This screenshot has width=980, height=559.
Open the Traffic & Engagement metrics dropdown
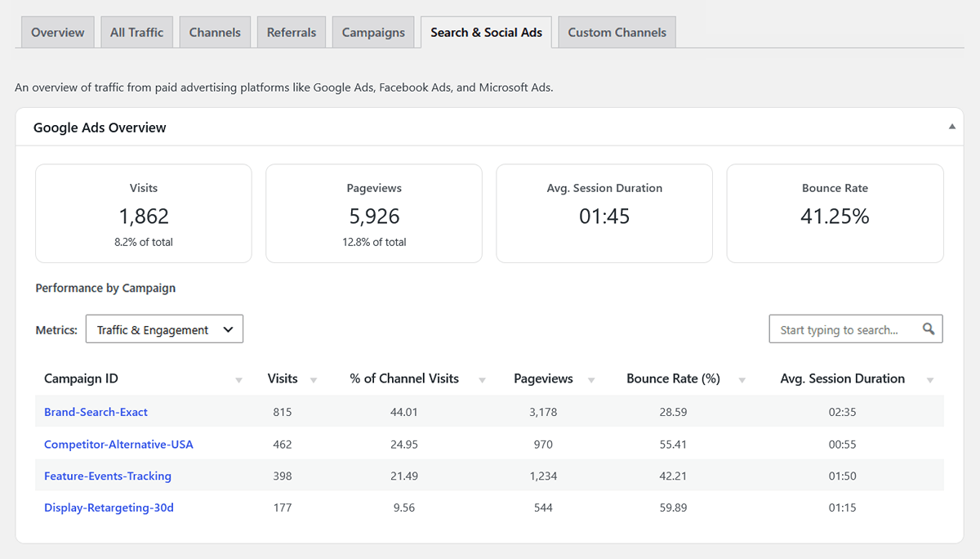click(x=164, y=329)
